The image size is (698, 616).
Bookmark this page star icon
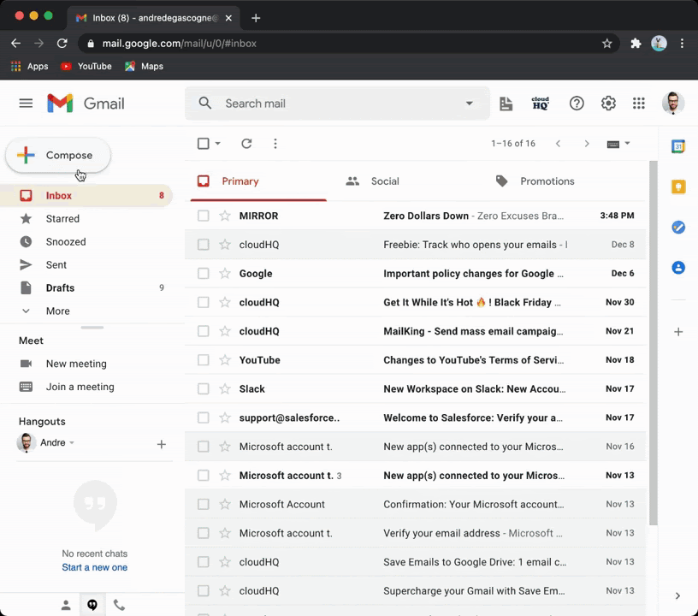(x=606, y=43)
